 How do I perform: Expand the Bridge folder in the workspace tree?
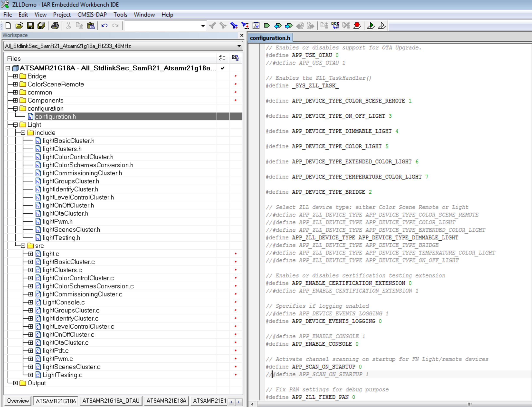click(15, 76)
